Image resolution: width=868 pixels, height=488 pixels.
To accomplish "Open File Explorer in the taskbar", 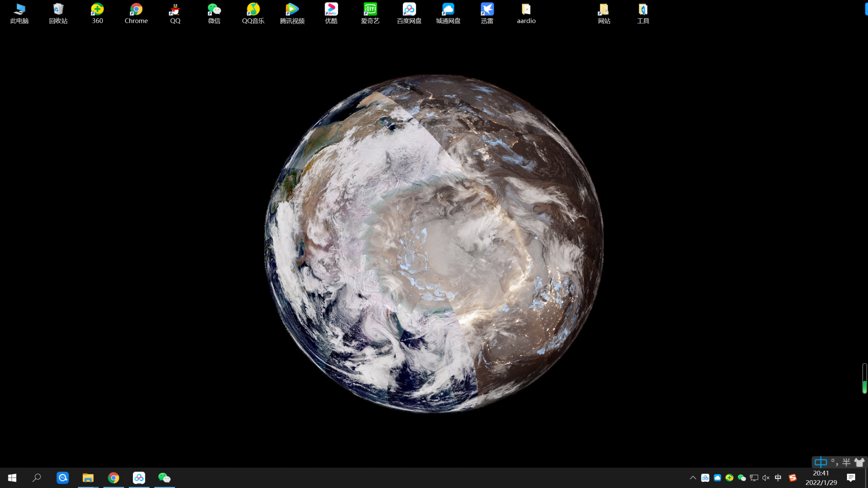I will tap(88, 478).
